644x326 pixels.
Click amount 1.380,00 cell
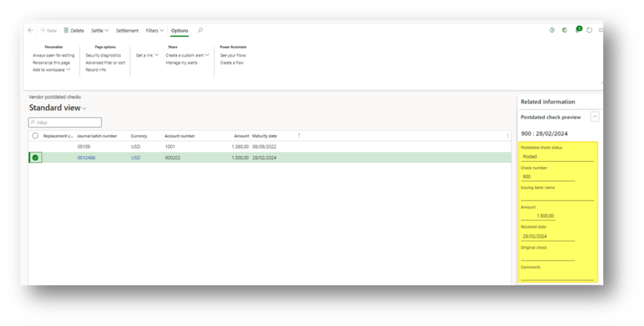click(240, 147)
